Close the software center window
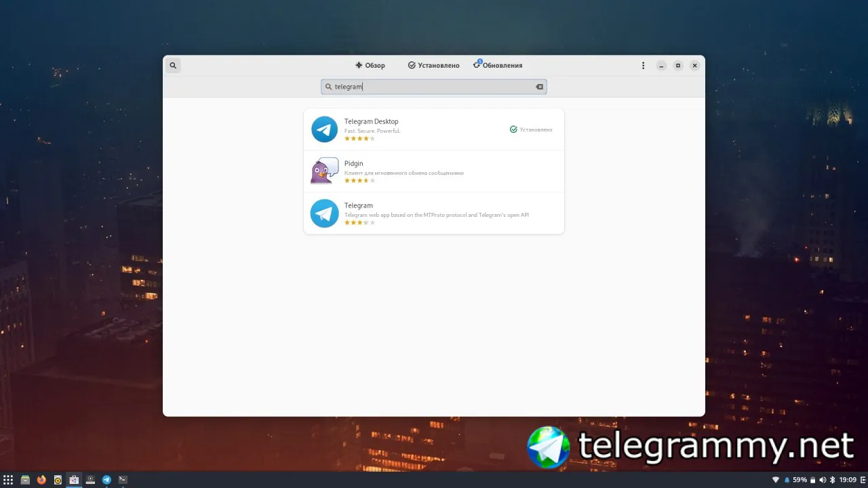Image resolution: width=868 pixels, height=488 pixels. click(694, 66)
